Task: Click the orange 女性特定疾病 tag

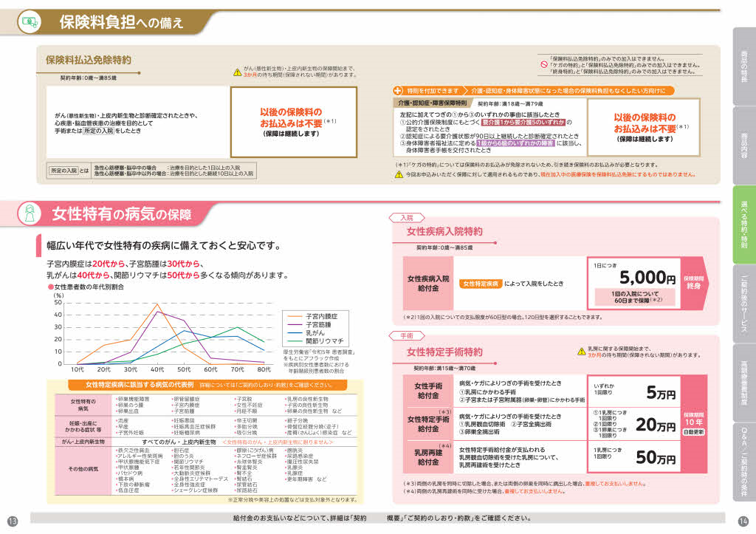Action: pos(481,283)
